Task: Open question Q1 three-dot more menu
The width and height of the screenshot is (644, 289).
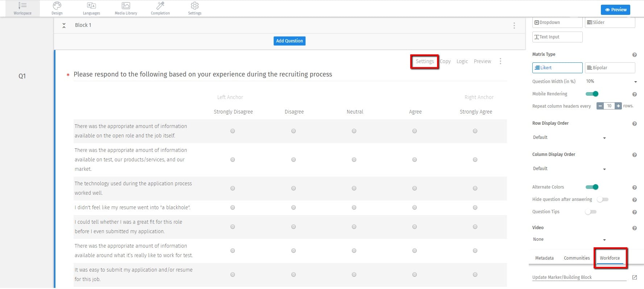Action: click(x=500, y=61)
